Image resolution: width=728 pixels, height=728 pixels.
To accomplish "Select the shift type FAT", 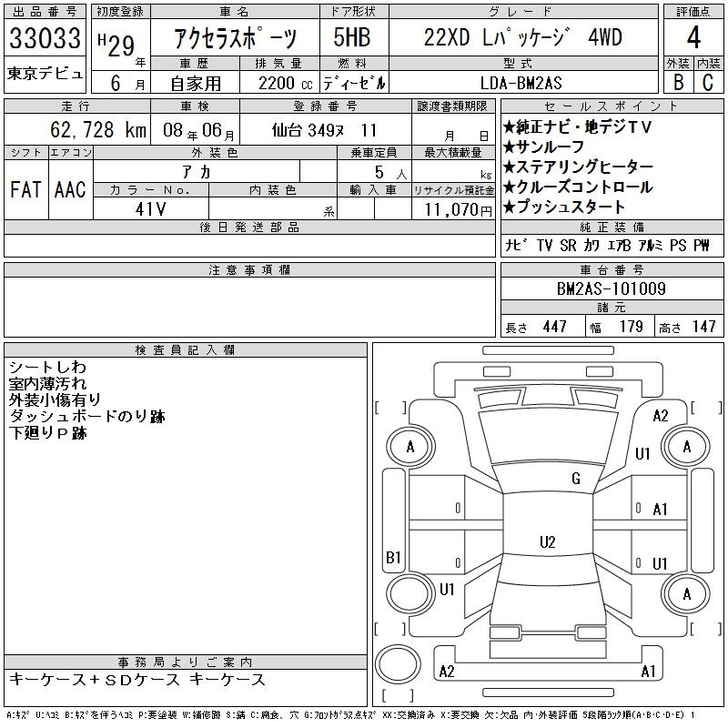I will pyautogui.click(x=25, y=189).
